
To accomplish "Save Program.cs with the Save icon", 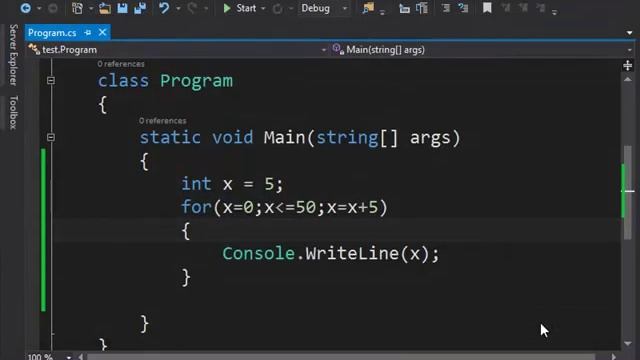I will click(x=122, y=8).
